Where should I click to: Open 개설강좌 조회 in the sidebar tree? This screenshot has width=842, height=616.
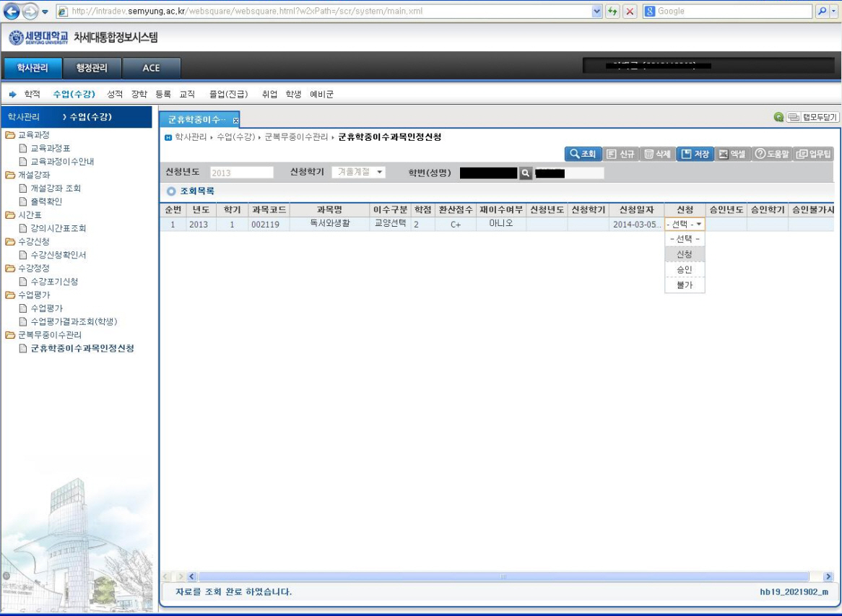click(56, 188)
